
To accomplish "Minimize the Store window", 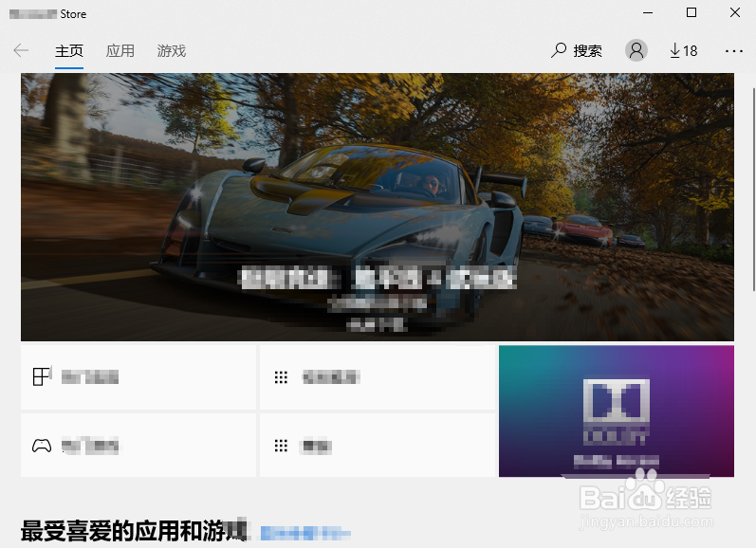I will point(648,13).
